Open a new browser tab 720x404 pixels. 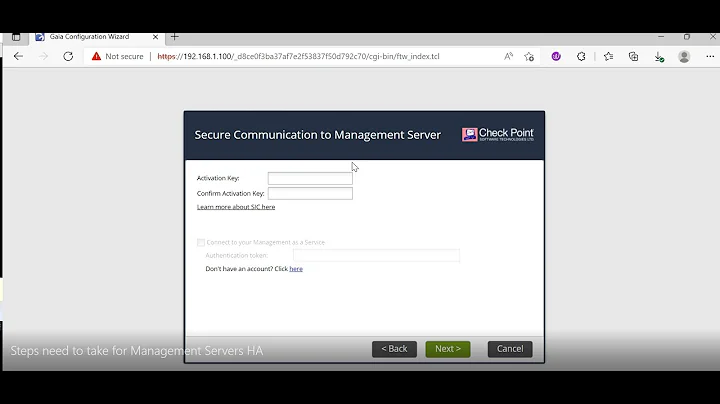click(174, 37)
